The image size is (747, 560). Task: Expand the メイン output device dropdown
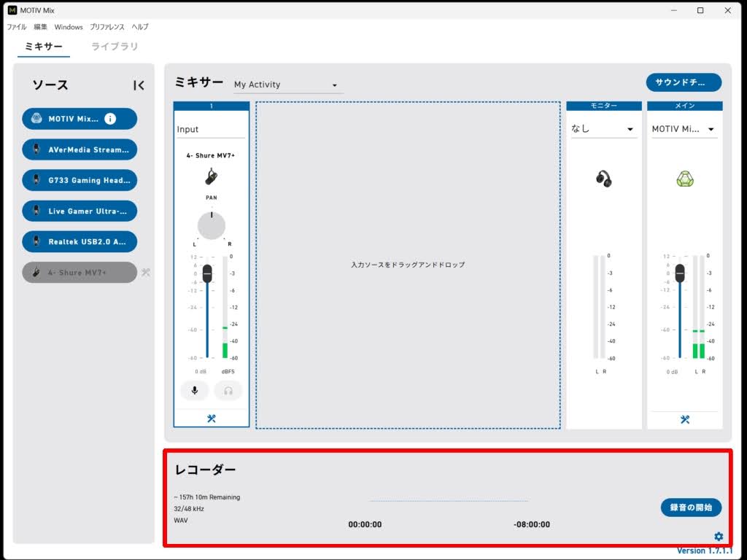(x=684, y=129)
